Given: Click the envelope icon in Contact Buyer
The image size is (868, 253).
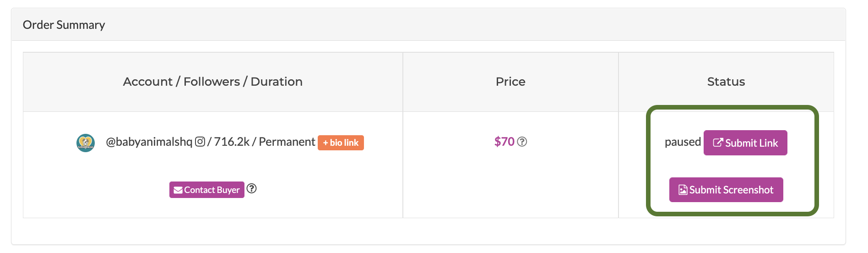Looking at the screenshot, I should (x=178, y=190).
